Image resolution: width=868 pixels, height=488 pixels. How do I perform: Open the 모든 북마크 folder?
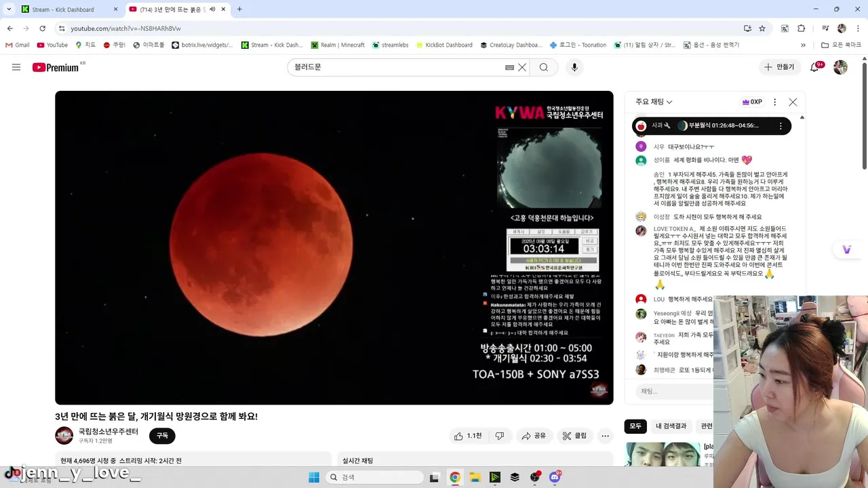841,45
